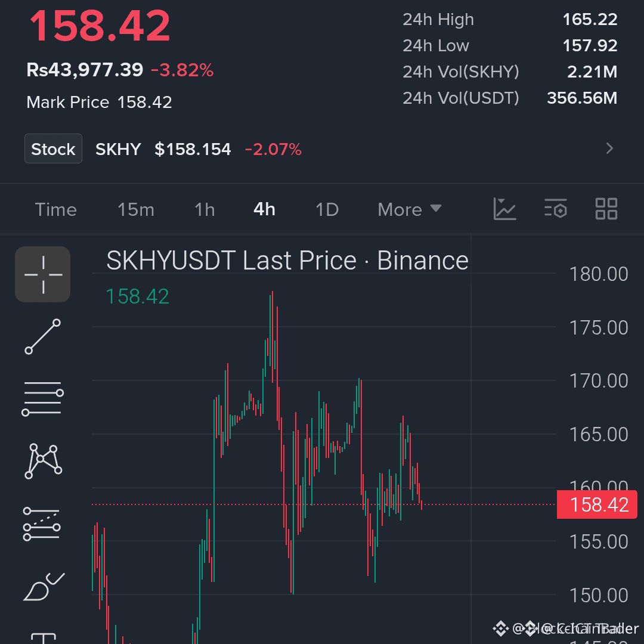
Task: Open the chart settings icon
Action: pos(556,209)
